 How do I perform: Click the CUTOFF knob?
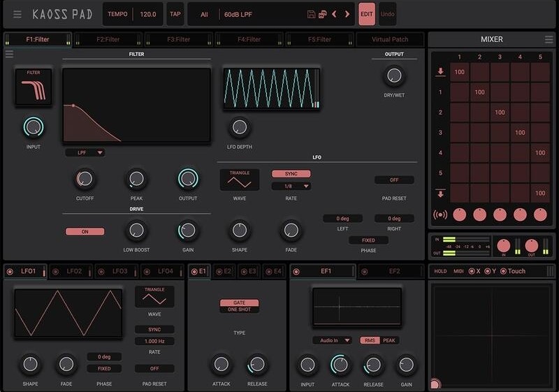[x=85, y=179]
